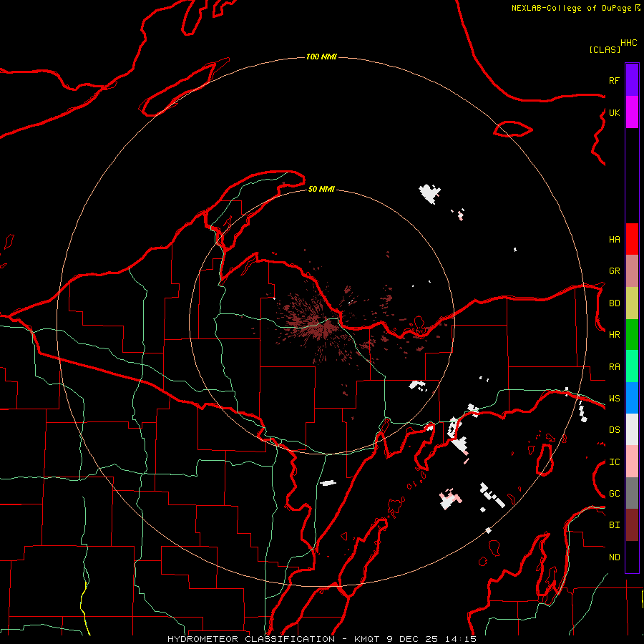Select the GR salmon legend swatch
This screenshot has width=644, height=644.
632,271
